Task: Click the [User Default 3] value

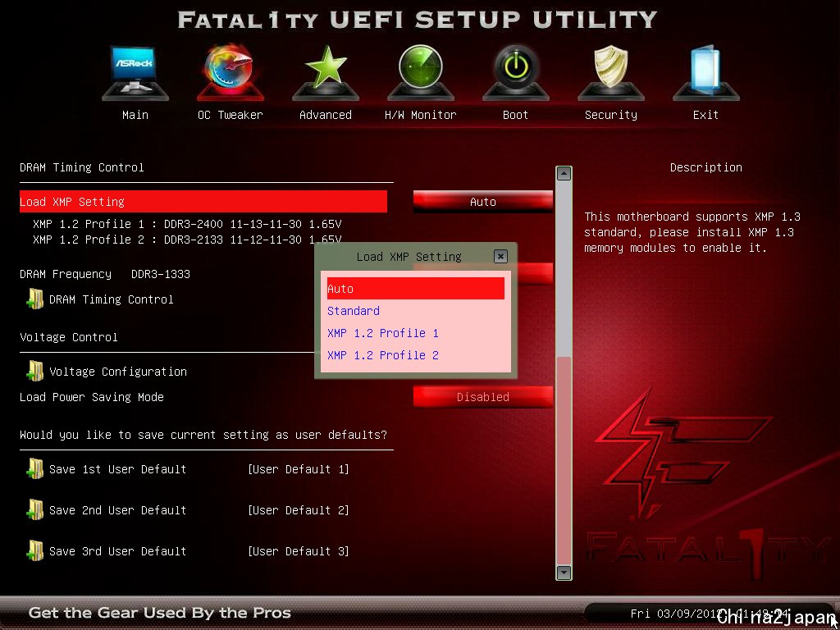Action: point(299,550)
